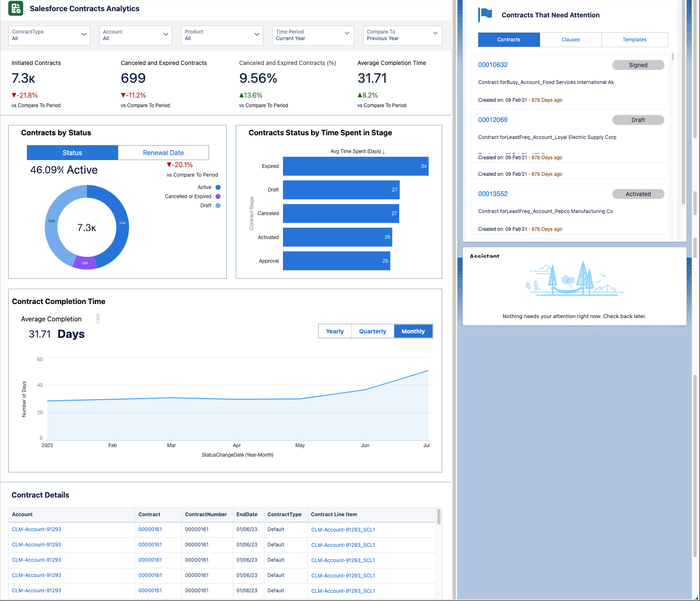Toggle the Active legend indicator
Viewport: 700px width, 601px height.
(x=218, y=187)
